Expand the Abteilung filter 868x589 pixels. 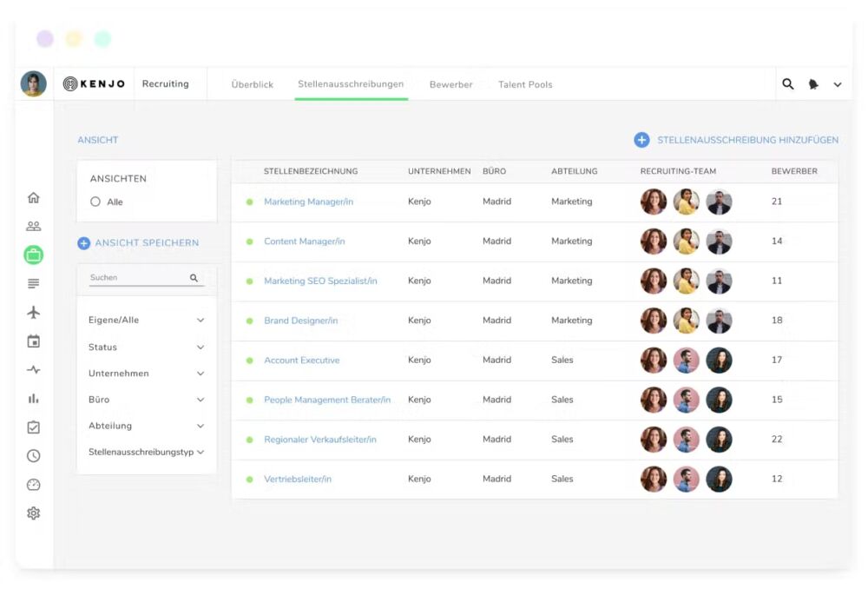(x=146, y=426)
